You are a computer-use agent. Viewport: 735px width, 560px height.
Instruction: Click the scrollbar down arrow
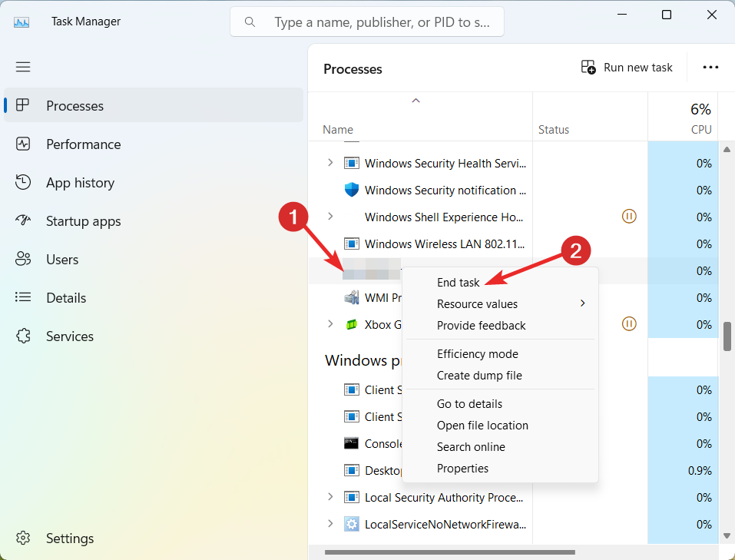[x=727, y=535]
